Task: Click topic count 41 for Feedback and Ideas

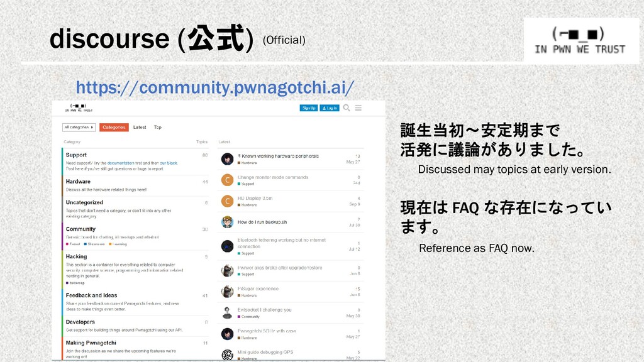Action: coord(205,295)
